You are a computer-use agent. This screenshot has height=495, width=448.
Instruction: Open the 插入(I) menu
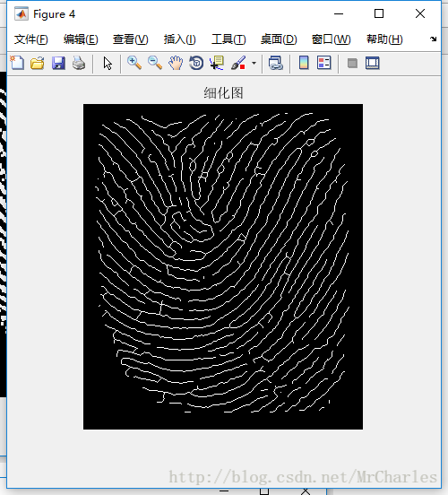click(180, 39)
